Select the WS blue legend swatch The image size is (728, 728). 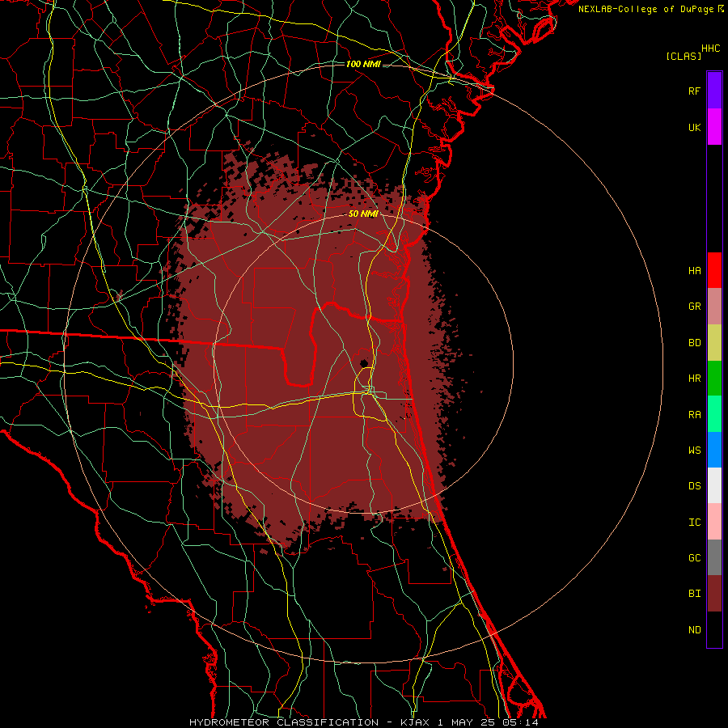(x=714, y=450)
